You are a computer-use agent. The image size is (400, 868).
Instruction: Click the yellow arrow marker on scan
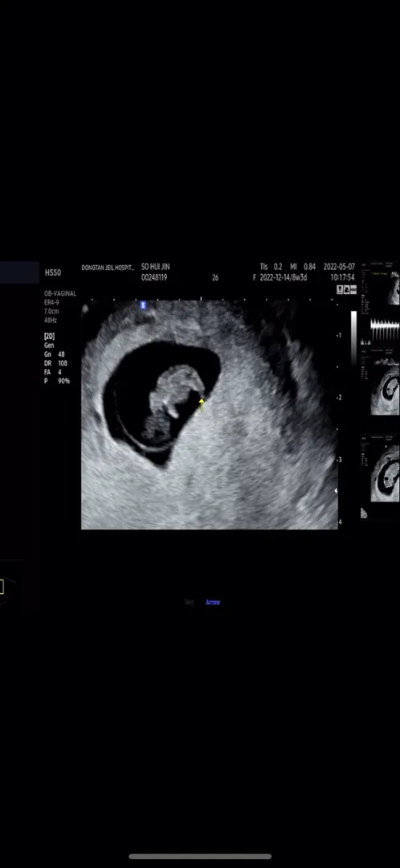coord(202,404)
